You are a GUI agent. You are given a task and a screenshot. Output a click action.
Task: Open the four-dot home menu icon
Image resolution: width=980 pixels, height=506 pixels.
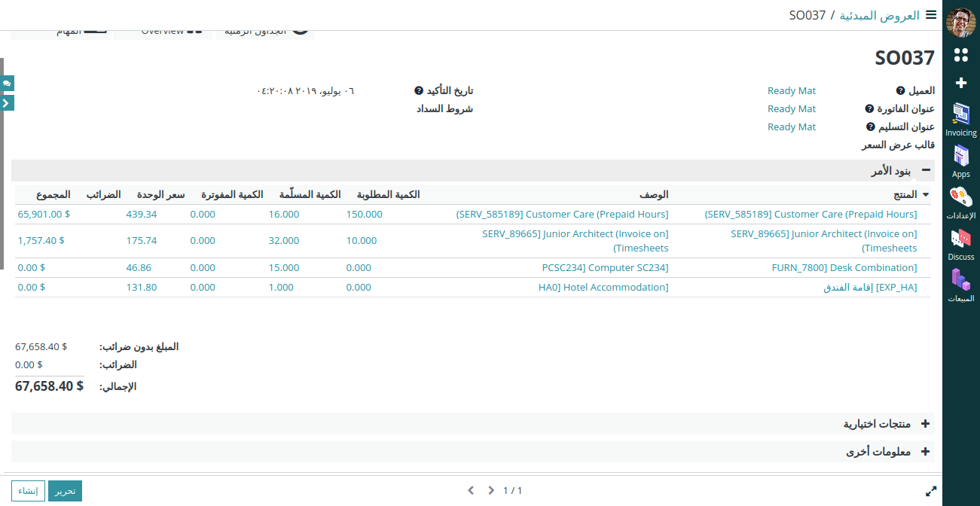pyautogui.click(x=960, y=55)
